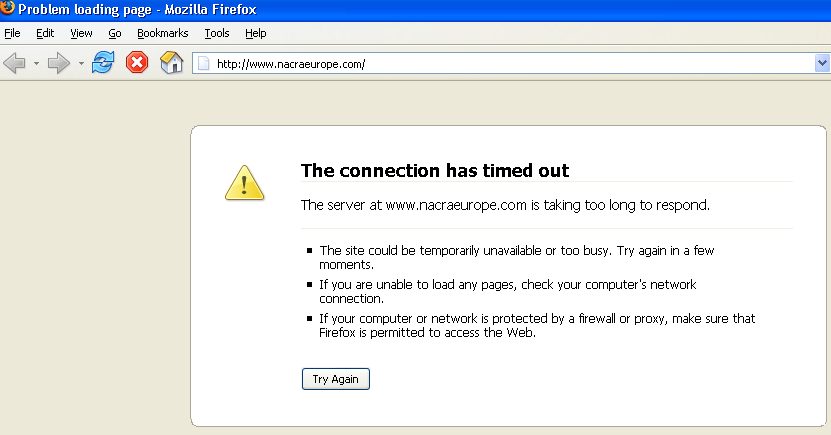The image size is (831, 435).
Task: Open the File menu
Action: tap(12, 33)
